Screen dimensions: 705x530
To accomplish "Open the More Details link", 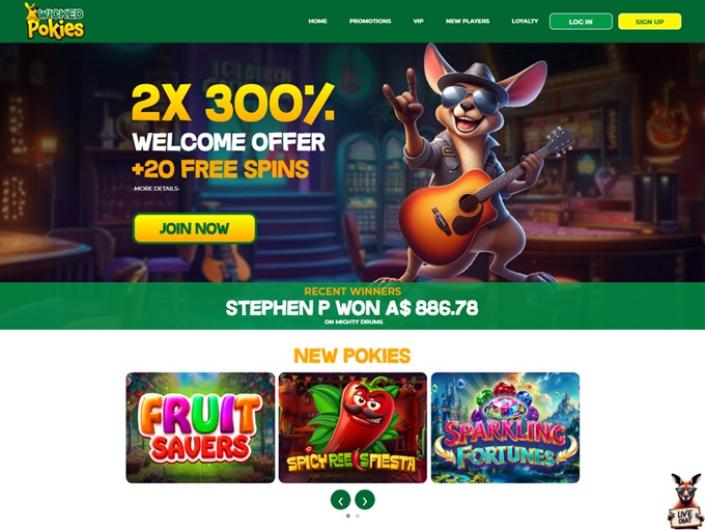I will (156, 188).
